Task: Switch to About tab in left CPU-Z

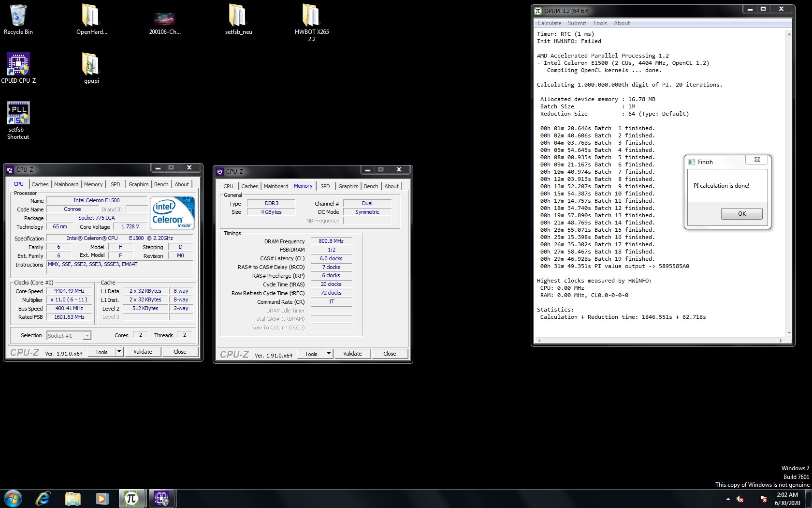Action: pos(182,184)
